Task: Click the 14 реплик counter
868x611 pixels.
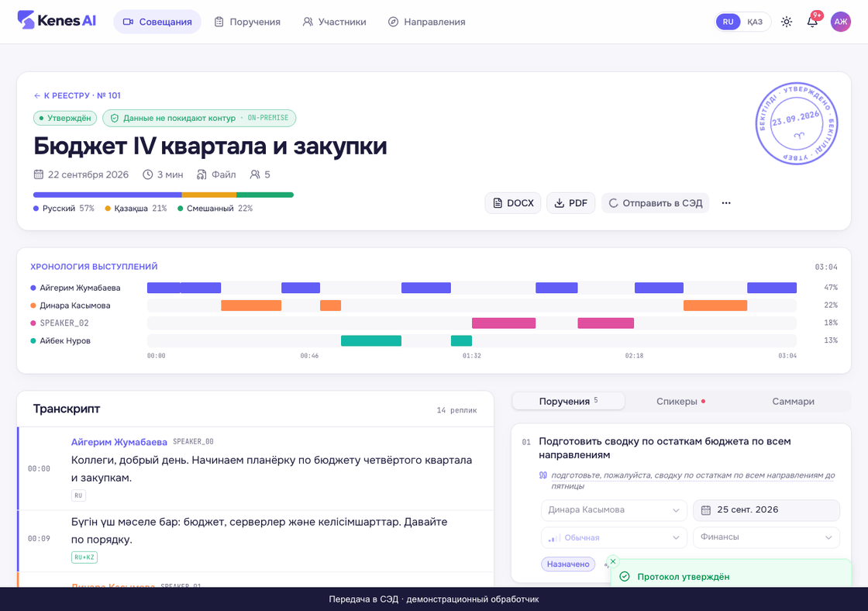Action: (x=456, y=410)
